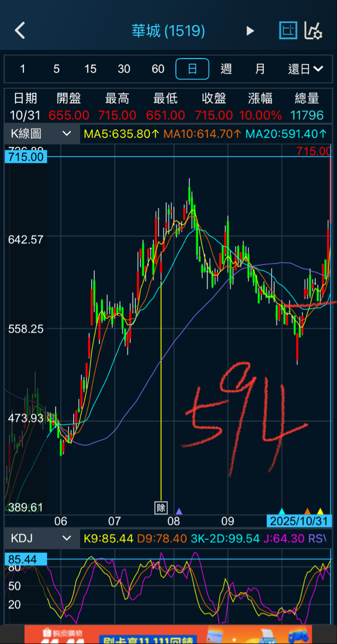Viewport: 337px width, 644px height.
Task: Toggle the crosshair chart view icon
Action: point(288,31)
